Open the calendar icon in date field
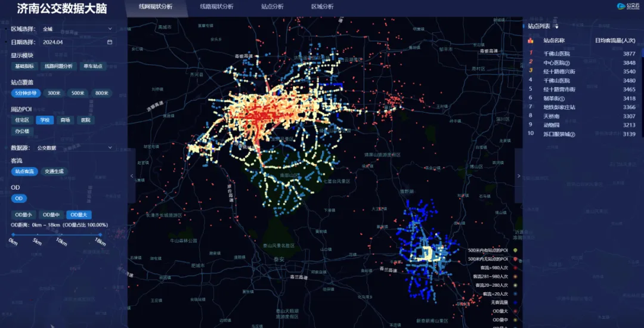 pyautogui.click(x=110, y=42)
